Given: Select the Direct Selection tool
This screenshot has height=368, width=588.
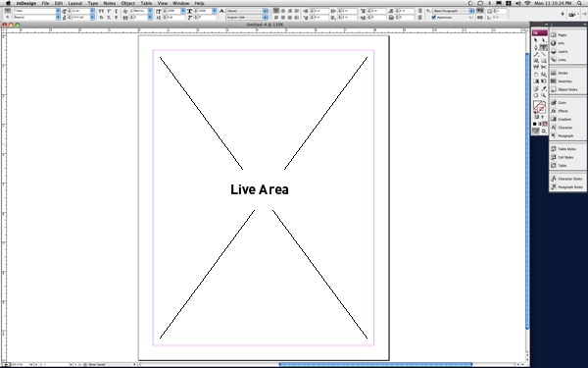Looking at the screenshot, I should point(543,40).
